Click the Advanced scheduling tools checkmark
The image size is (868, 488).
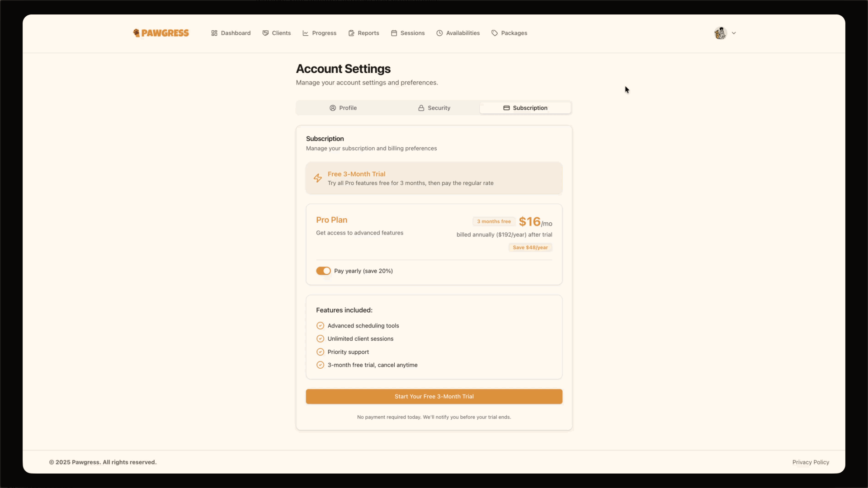point(320,325)
